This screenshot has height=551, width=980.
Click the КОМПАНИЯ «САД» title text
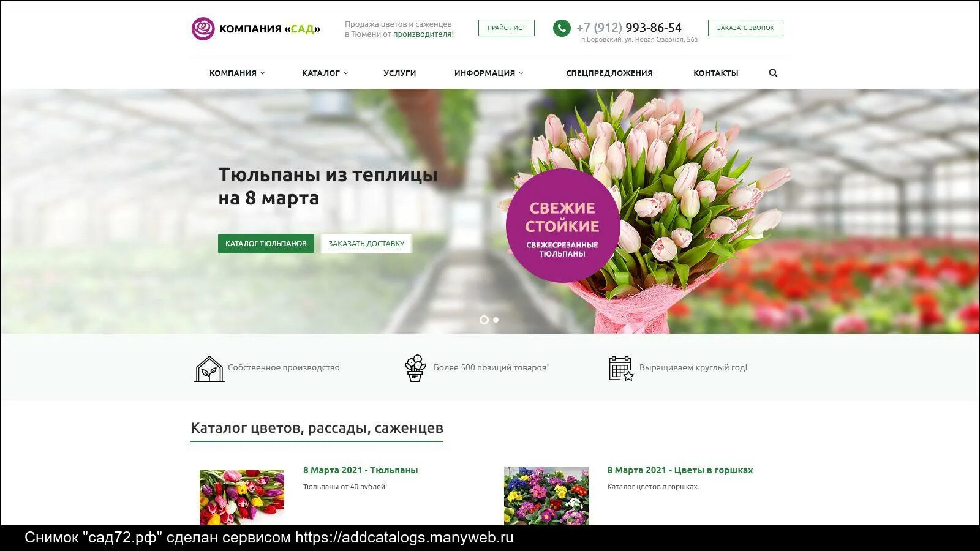coord(270,29)
